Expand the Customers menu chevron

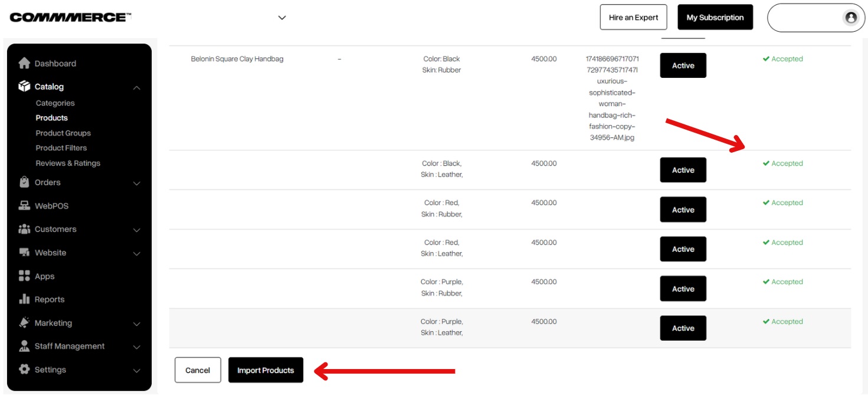point(136,230)
